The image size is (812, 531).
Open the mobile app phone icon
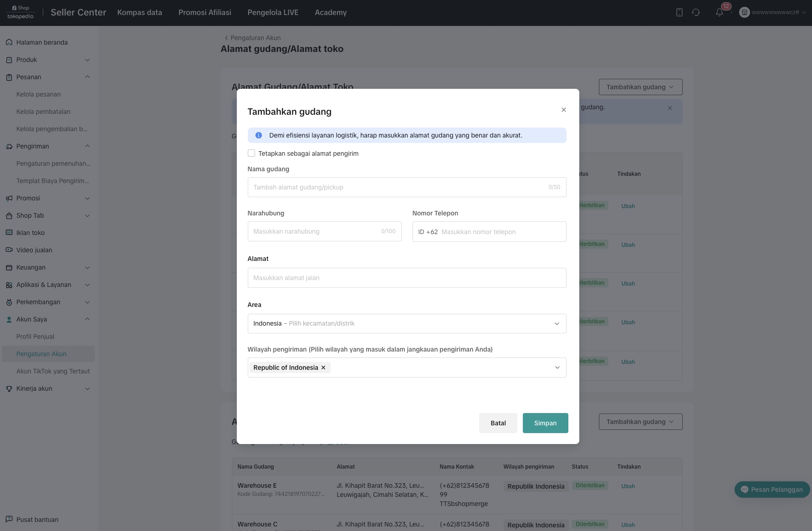point(679,13)
